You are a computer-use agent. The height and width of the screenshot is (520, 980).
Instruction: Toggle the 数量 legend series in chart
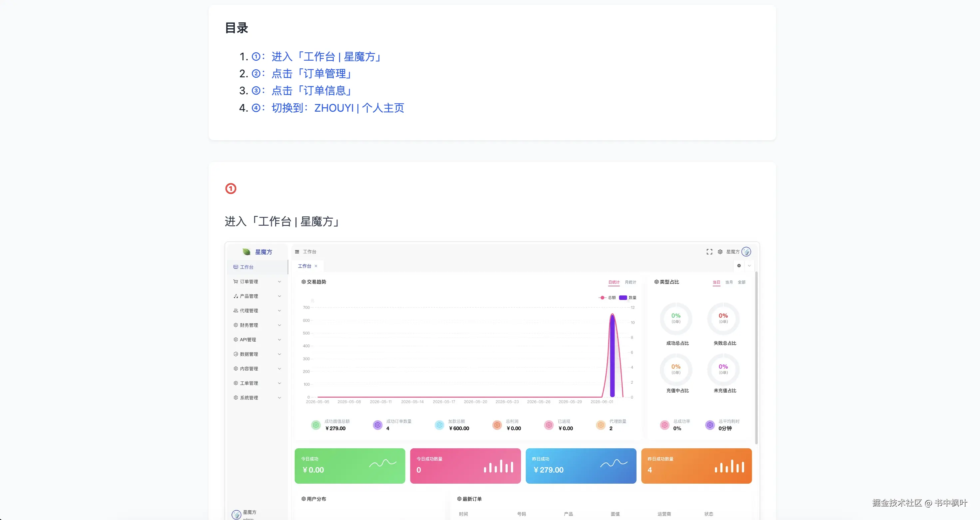coord(628,298)
